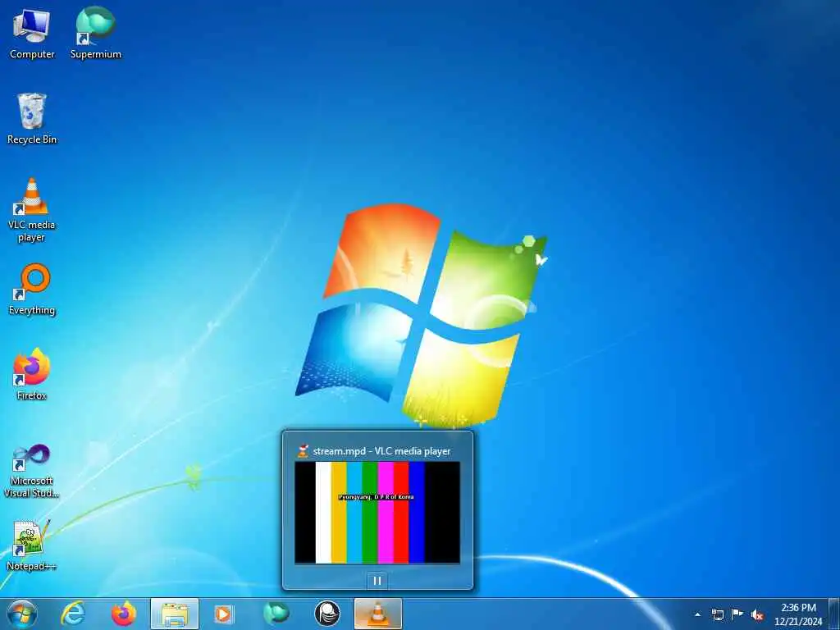Open Windows Media Player from the taskbar
Image resolution: width=840 pixels, height=630 pixels.
[x=223, y=614]
